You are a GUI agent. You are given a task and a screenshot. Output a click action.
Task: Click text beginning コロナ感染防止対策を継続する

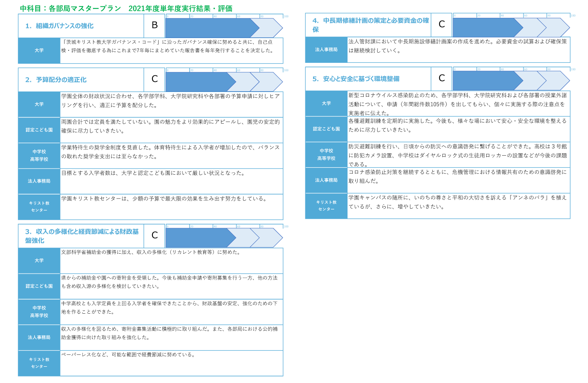458,176
